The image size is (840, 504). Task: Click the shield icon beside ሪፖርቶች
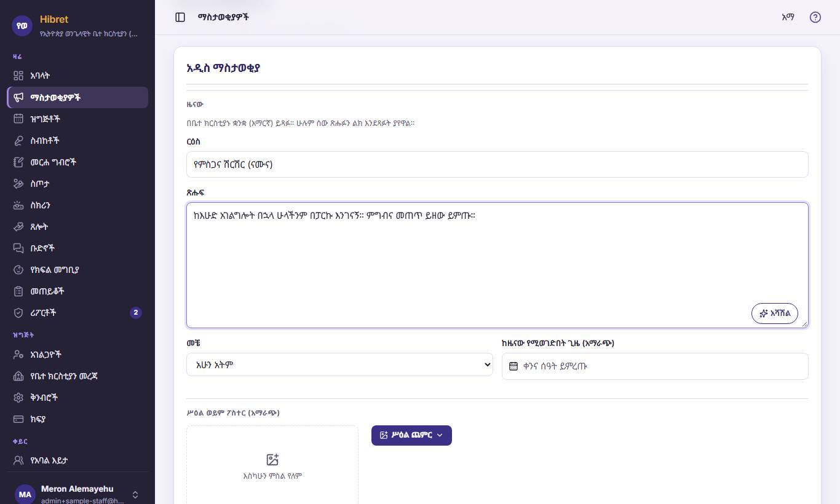(18, 313)
